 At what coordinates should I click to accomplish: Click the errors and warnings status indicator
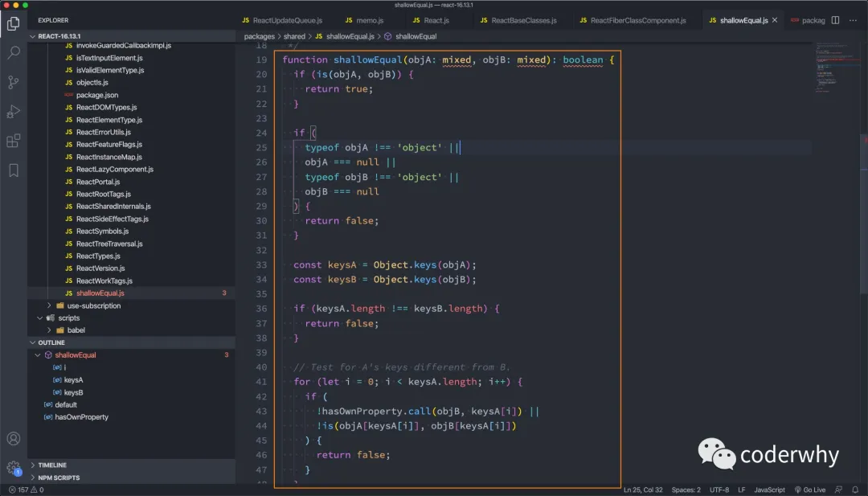tap(26, 490)
